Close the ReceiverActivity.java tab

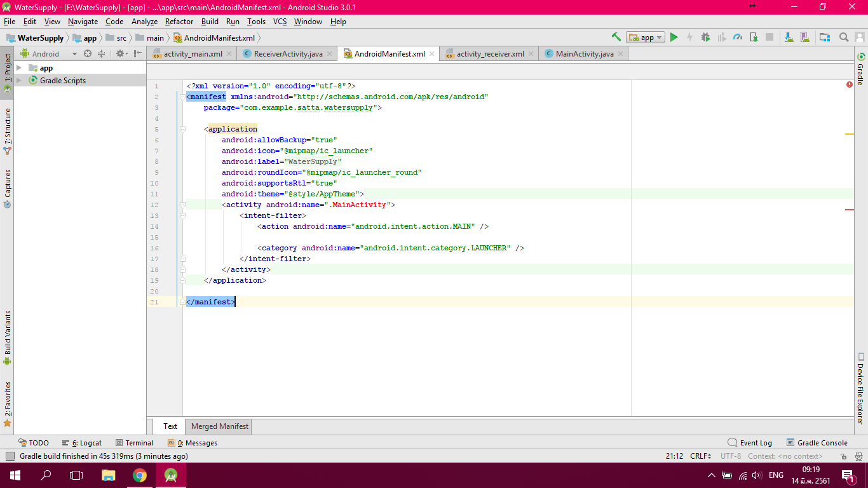point(329,54)
